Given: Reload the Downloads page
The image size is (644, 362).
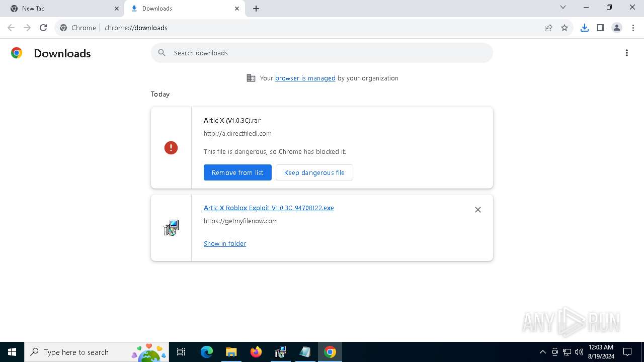Looking at the screenshot, I should coord(43,28).
